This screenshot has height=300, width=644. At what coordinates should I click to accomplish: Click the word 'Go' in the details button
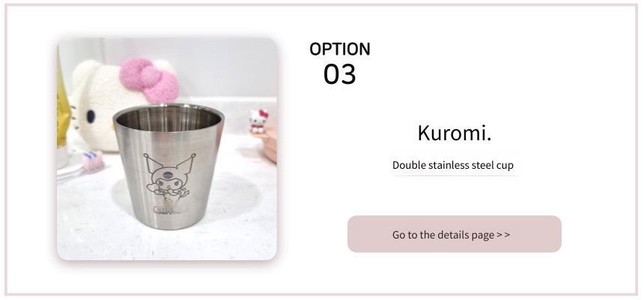399,235
